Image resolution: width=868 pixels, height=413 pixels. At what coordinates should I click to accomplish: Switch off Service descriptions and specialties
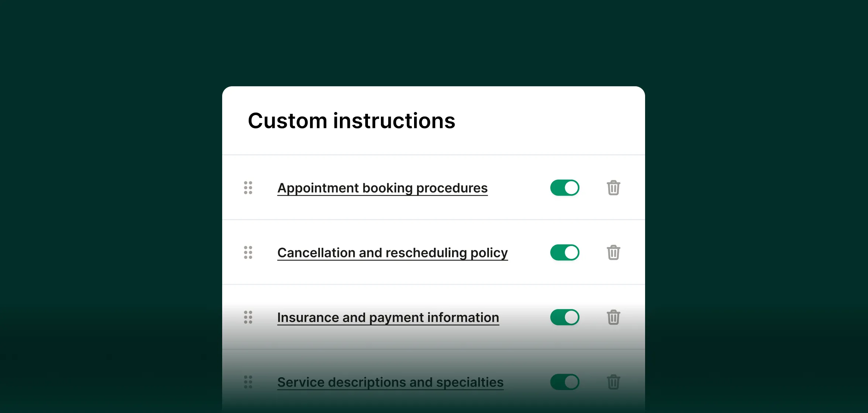(x=565, y=382)
